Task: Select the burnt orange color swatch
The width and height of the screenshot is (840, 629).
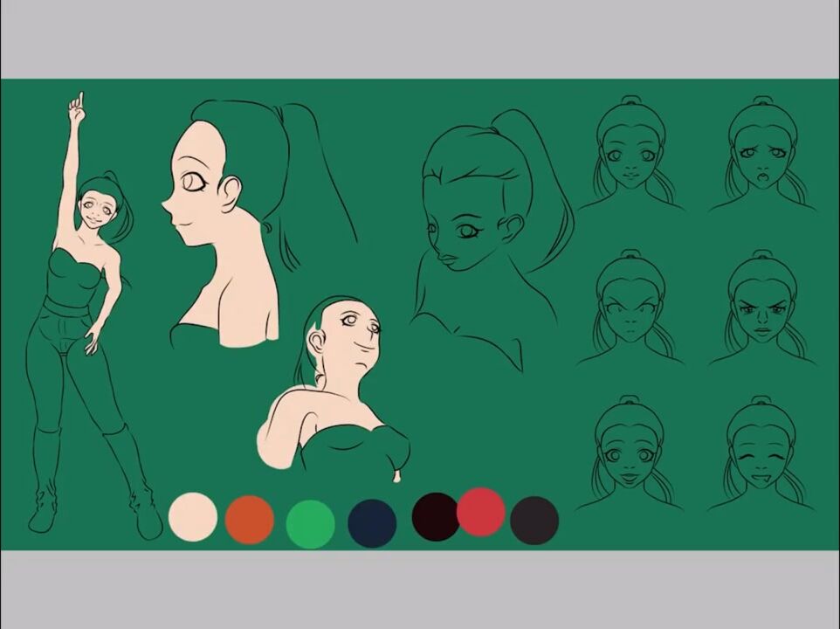Action: pos(250,520)
